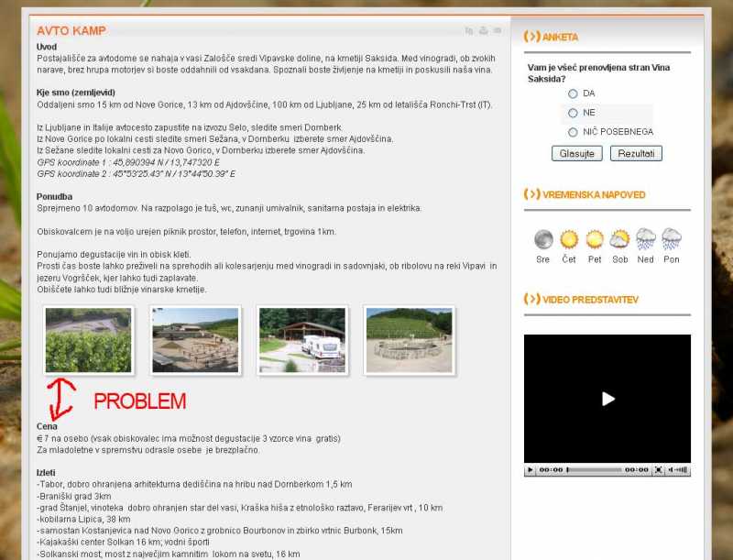733x560 pixels.
Task: Click the AVTO KAMP page title
Action: click(71, 31)
